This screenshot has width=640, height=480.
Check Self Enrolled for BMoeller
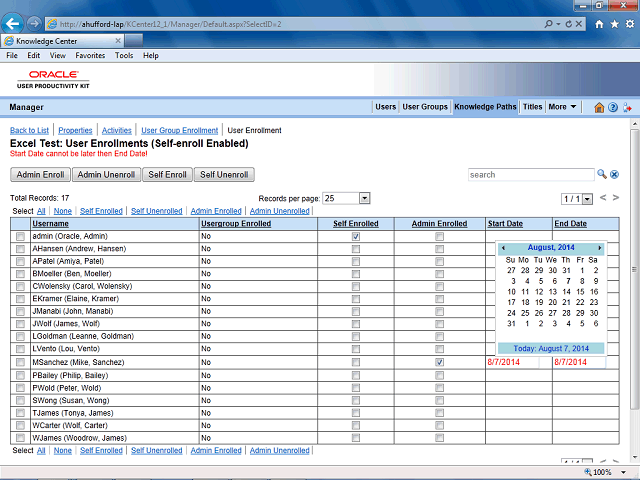click(356, 274)
